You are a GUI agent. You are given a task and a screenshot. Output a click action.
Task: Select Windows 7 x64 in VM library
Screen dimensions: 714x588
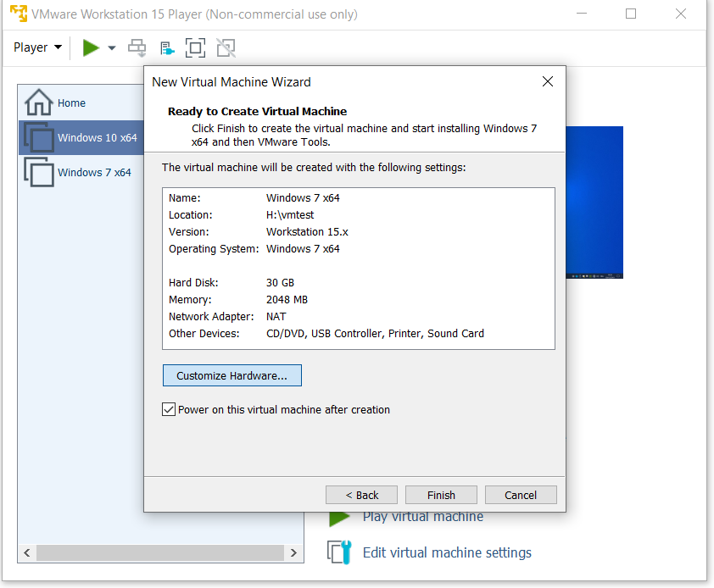pyautogui.click(x=81, y=173)
